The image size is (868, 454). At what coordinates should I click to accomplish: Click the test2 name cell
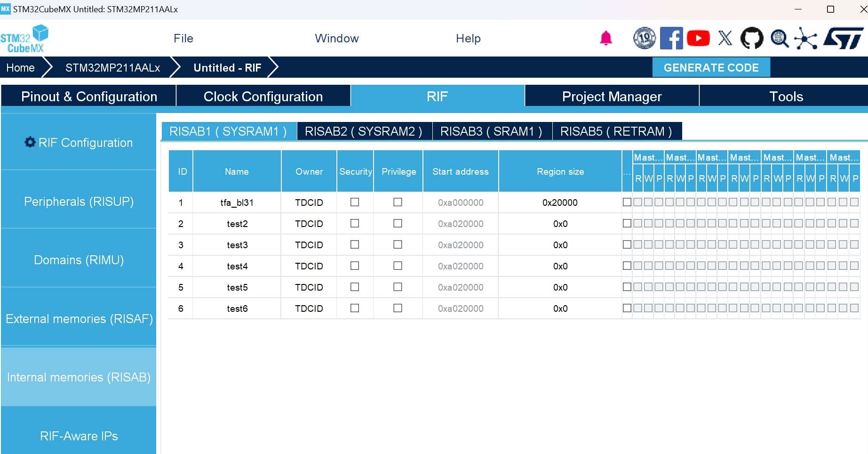[237, 224]
